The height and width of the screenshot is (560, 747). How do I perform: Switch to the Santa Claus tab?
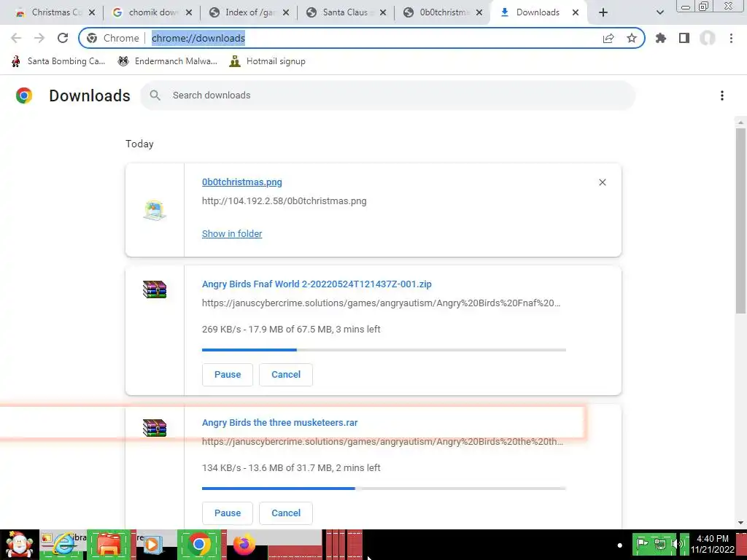(x=346, y=12)
